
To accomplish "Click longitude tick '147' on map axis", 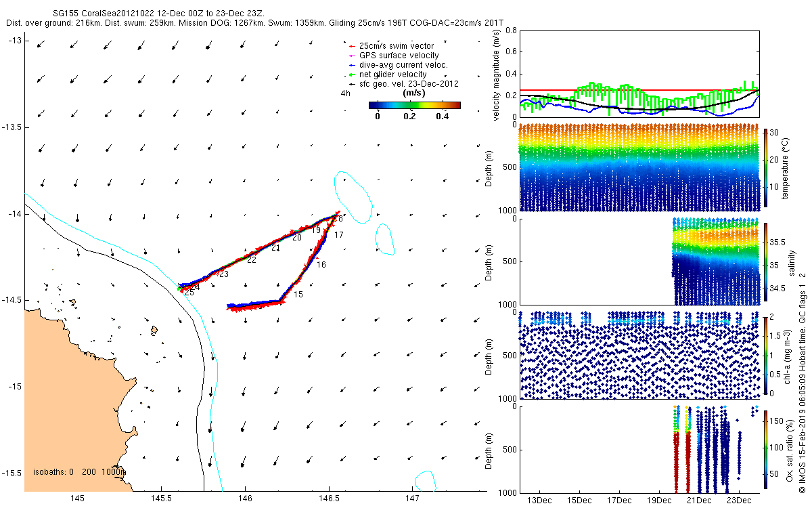I will [413, 499].
